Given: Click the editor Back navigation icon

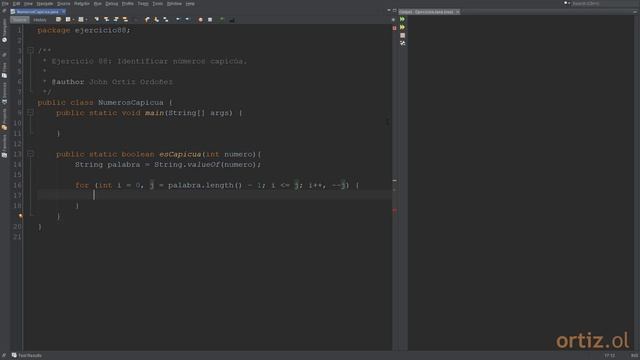Looking at the screenshot, I should coord(68,19).
